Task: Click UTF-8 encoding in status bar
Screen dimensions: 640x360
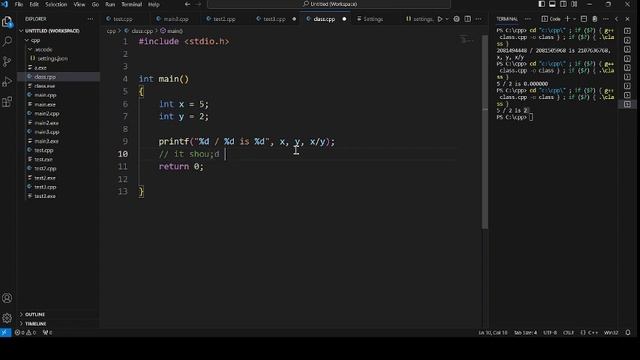Action: 550,333
